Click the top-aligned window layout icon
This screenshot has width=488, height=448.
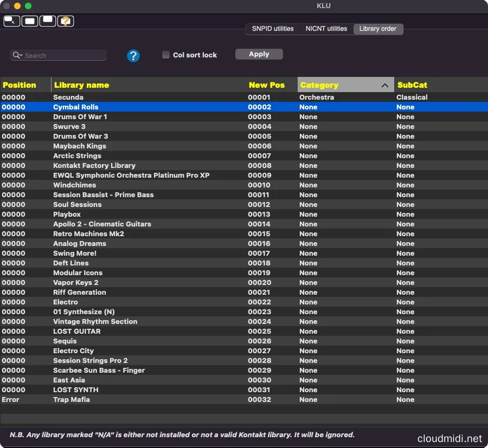(48, 21)
